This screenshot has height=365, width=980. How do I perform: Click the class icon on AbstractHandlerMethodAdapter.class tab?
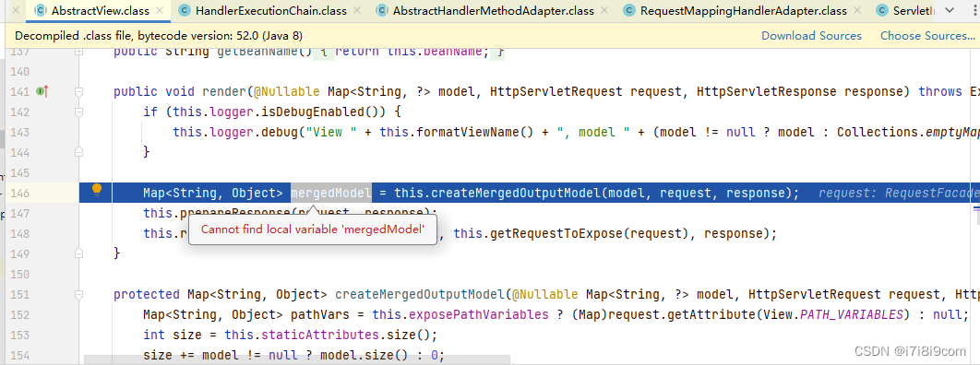point(381,11)
